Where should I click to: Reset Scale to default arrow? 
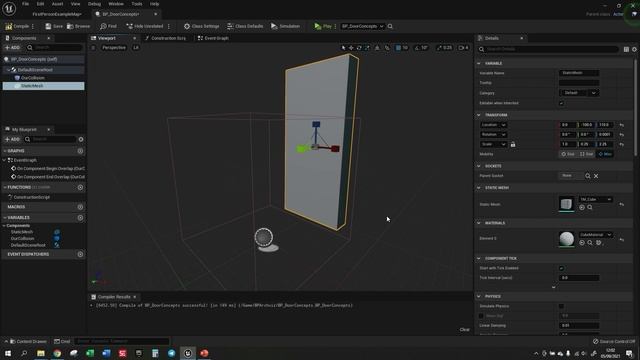(x=621, y=144)
